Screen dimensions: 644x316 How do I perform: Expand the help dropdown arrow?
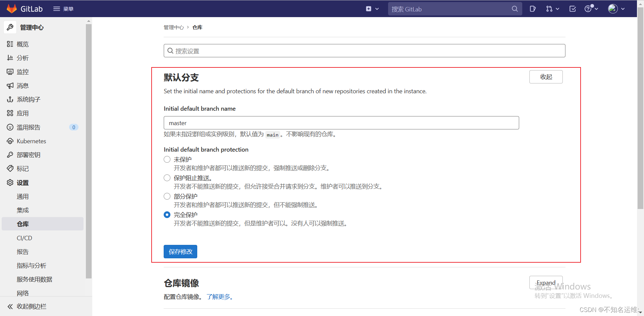[x=596, y=9]
